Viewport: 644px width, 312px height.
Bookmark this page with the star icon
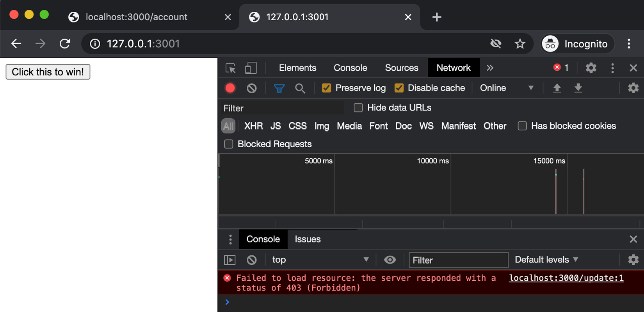[520, 44]
